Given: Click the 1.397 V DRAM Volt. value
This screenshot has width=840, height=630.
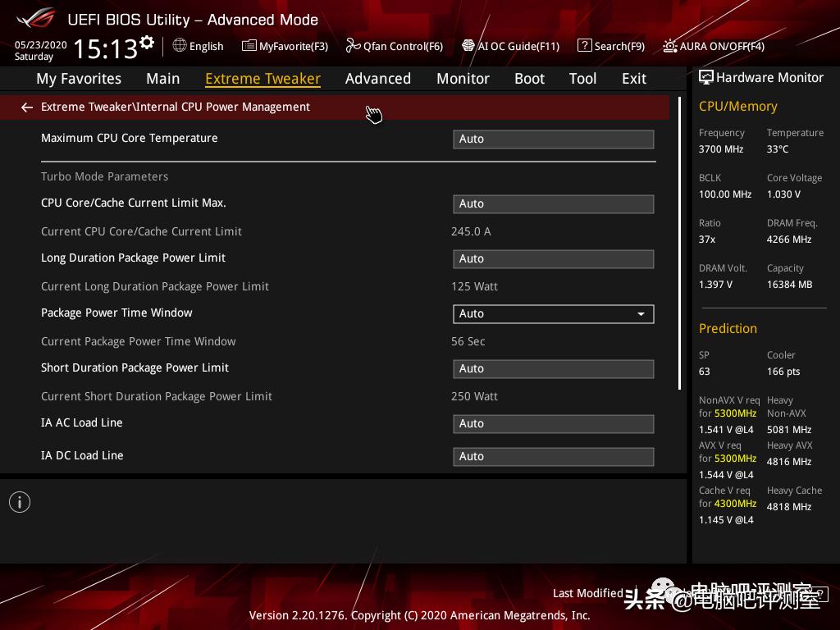Looking at the screenshot, I should (715, 285).
